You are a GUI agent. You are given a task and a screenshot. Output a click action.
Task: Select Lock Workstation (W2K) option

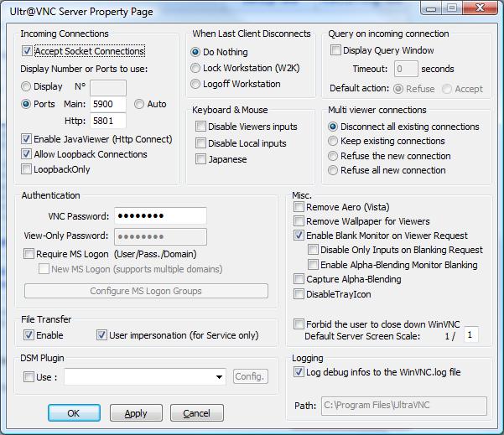coord(195,68)
